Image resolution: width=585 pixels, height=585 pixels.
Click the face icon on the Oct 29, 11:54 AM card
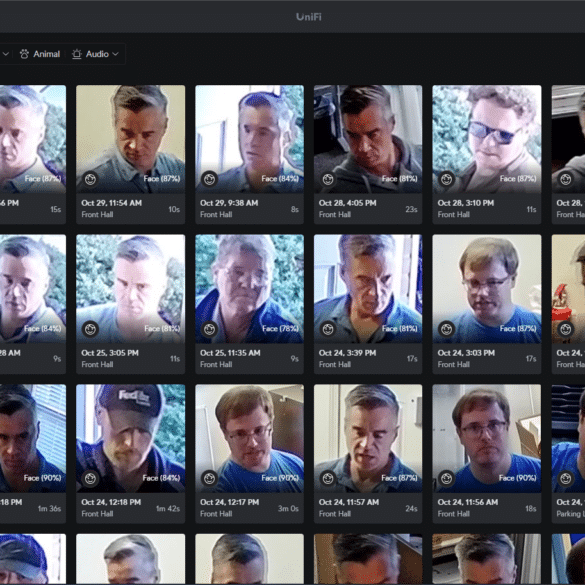tap(90, 179)
